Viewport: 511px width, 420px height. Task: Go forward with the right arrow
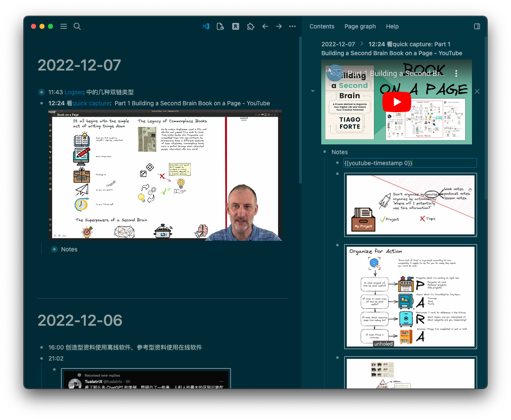point(279,26)
